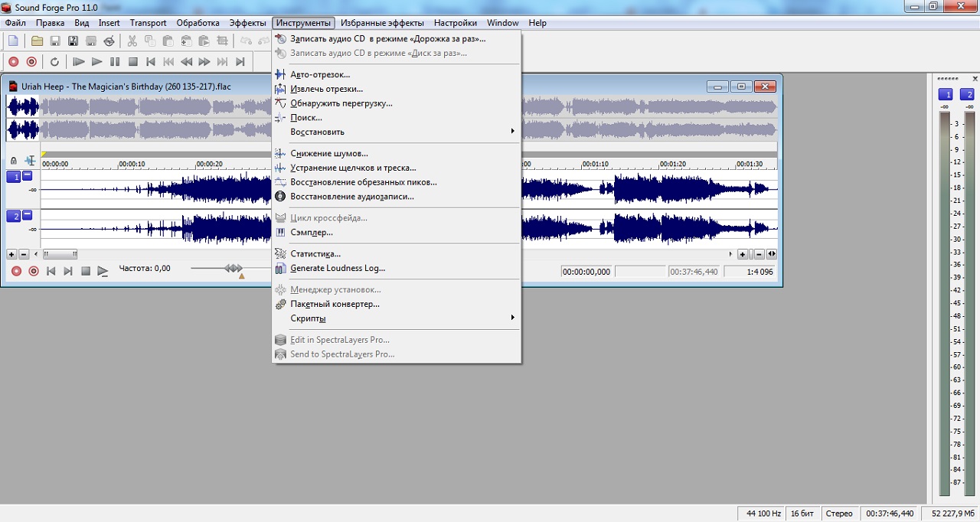Expand the Восстановить submenu
The height and width of the screenshot is (522, 980).
point(397,132)
